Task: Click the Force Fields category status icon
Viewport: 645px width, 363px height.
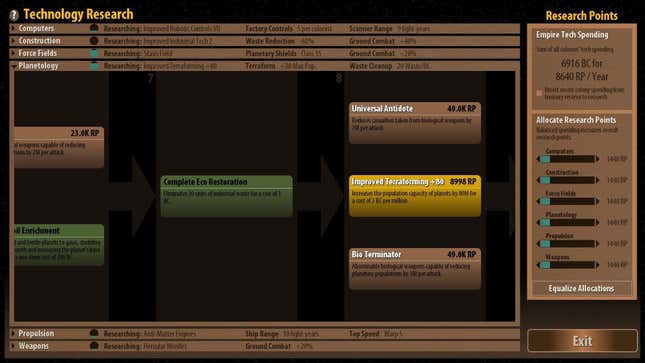Action: (94, 53)
